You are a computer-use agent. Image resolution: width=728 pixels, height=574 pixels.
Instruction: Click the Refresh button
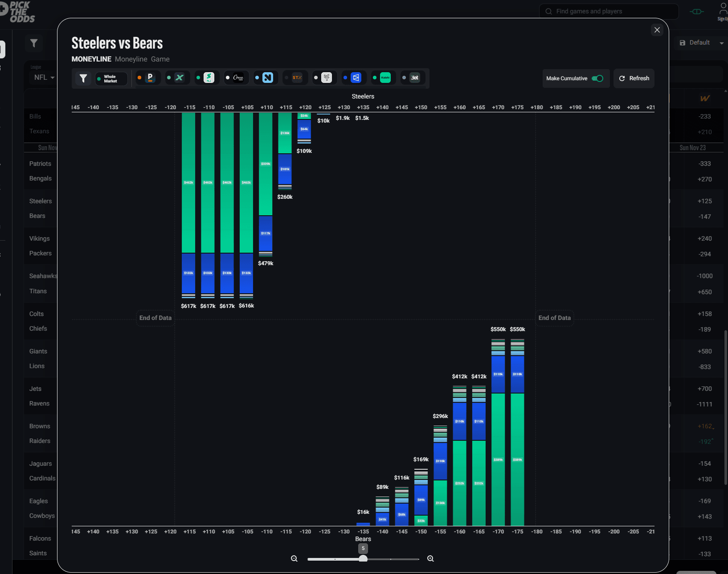tap(634, 78)
